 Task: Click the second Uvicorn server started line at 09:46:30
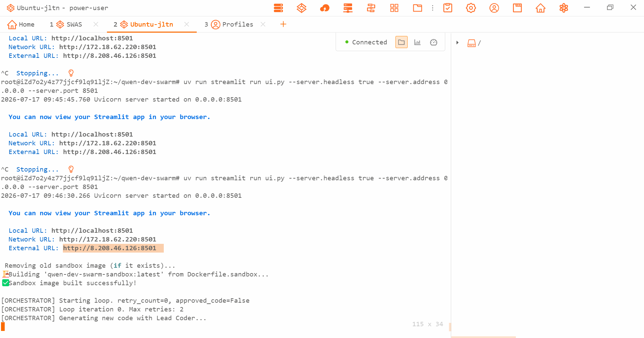pyautogui.click(x=121, y=195)
